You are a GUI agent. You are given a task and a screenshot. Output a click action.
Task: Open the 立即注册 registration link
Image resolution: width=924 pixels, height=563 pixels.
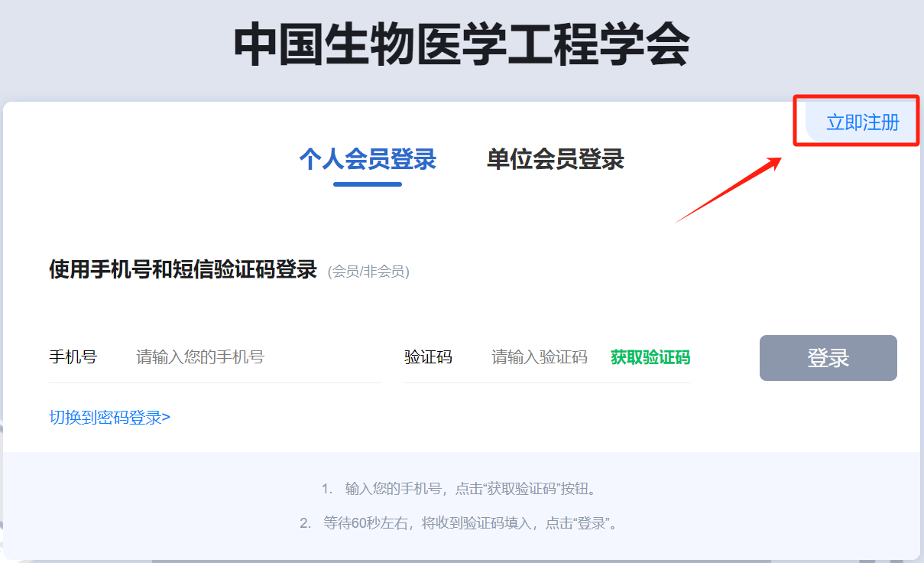tap(862, 122)
